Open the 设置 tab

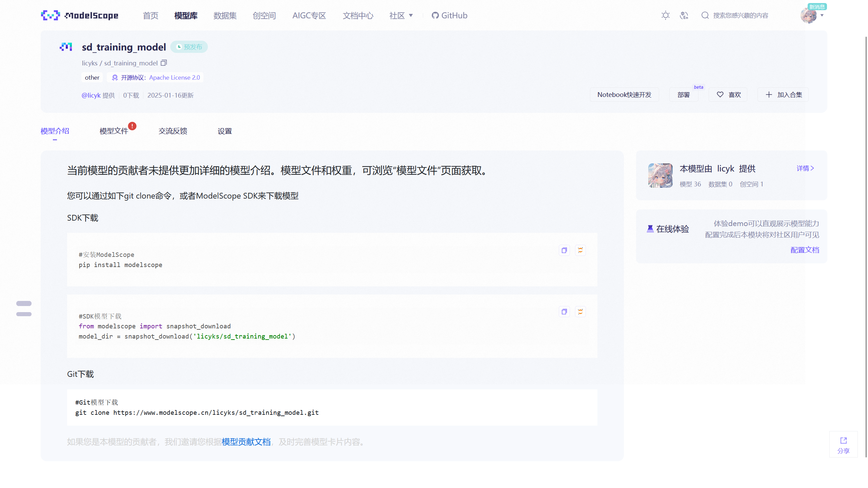(224, 131)
